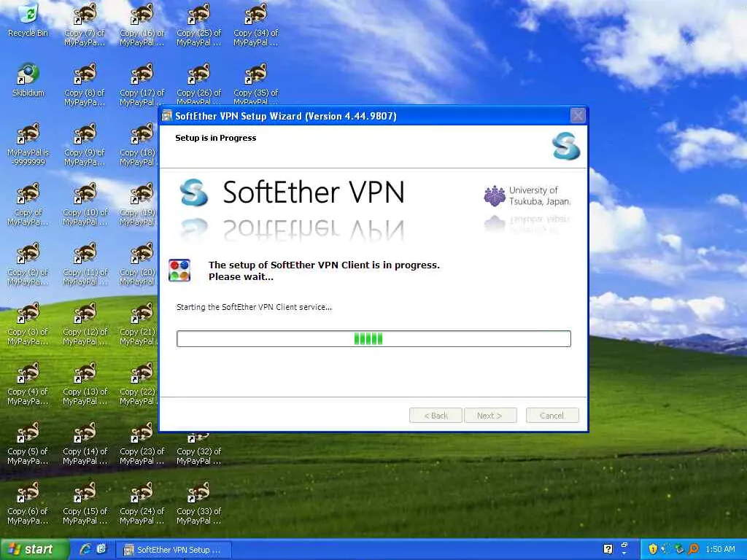Image resolution: width=747 pixels, height=560 pixels.
Task: Open the Skibidium desktop shortcut
Action: click(x=28, y=80)
